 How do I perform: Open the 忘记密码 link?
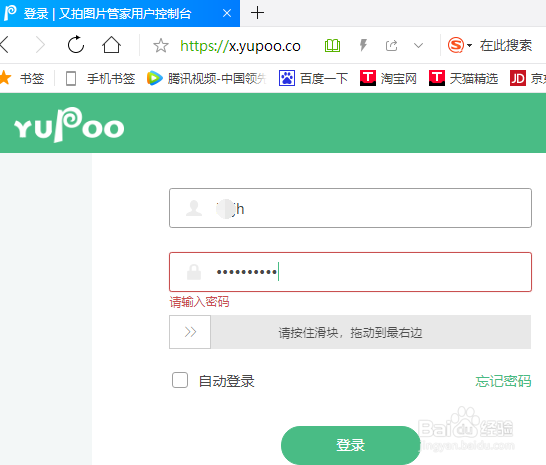click(x=503, y=381)
